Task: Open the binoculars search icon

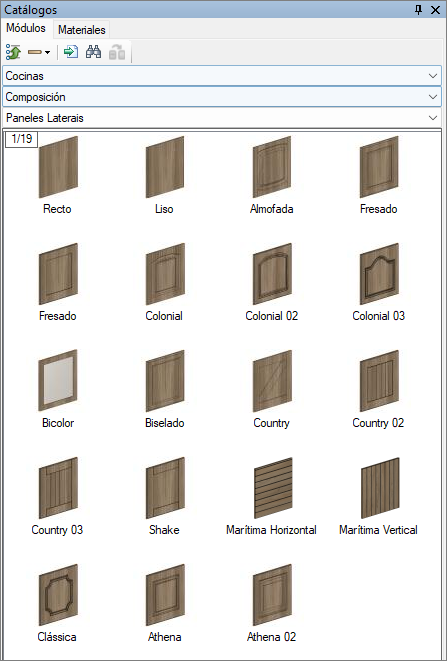Action: point(93,52)
